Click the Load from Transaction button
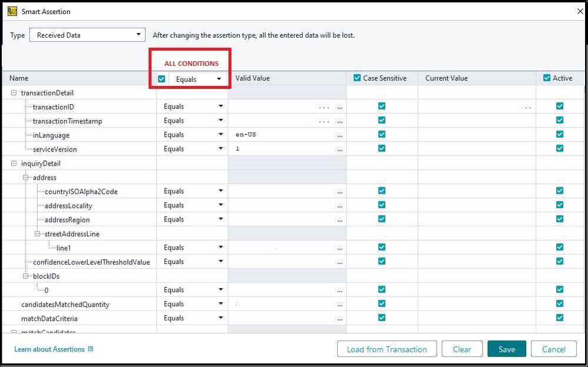The width and height of the screenshot is (588, 367). (387, 349)
